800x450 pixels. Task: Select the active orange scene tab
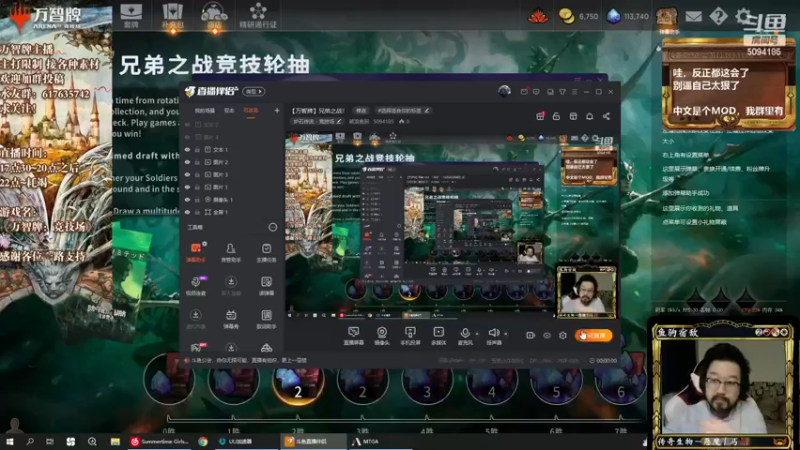[x=251, y=110]
